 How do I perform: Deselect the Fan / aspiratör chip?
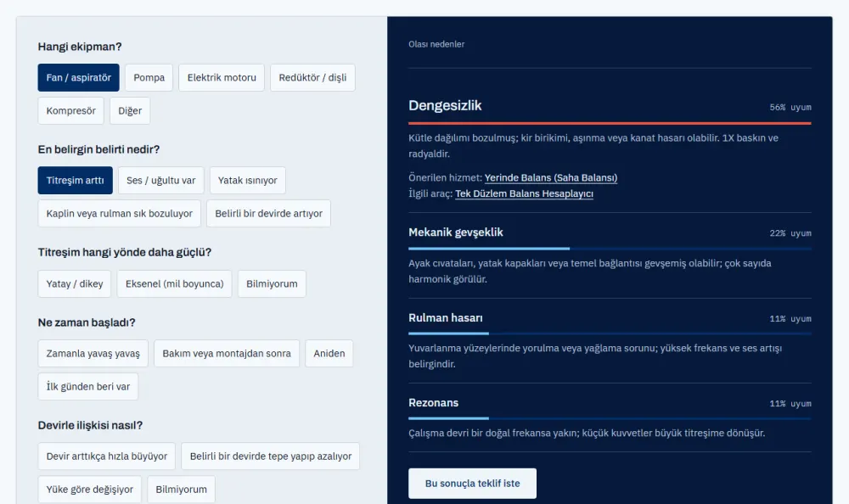point(78,77)
